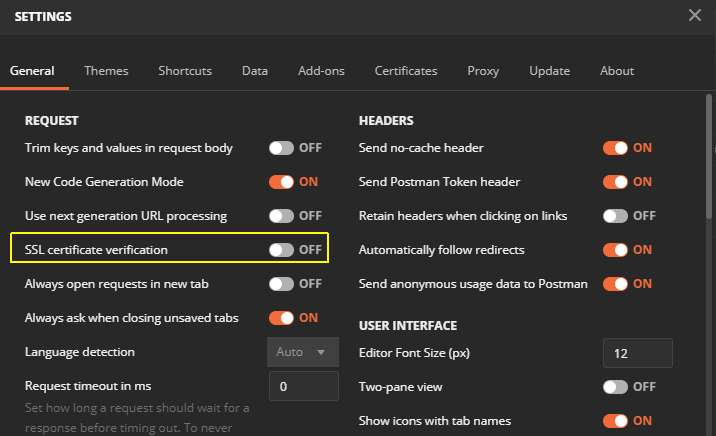This screenshot has width=716, height=436.
Task: Disable Automatically follow redirects
Action: [615, 250]
